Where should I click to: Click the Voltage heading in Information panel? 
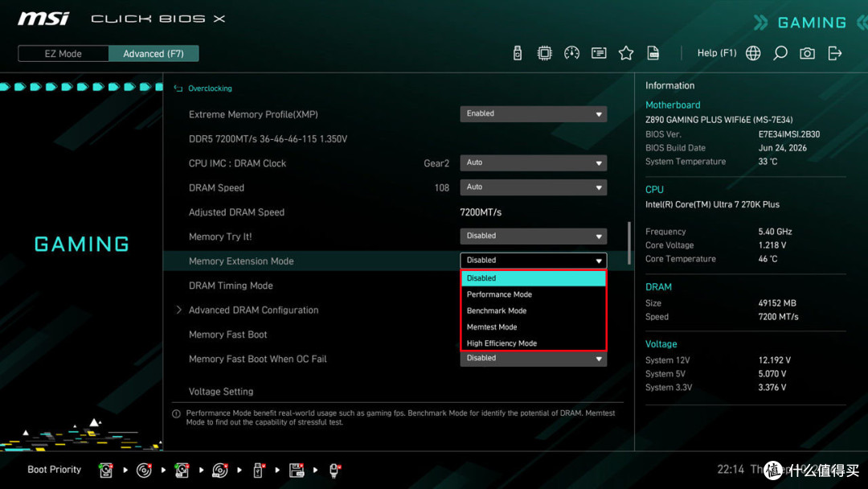pos(661,344)
